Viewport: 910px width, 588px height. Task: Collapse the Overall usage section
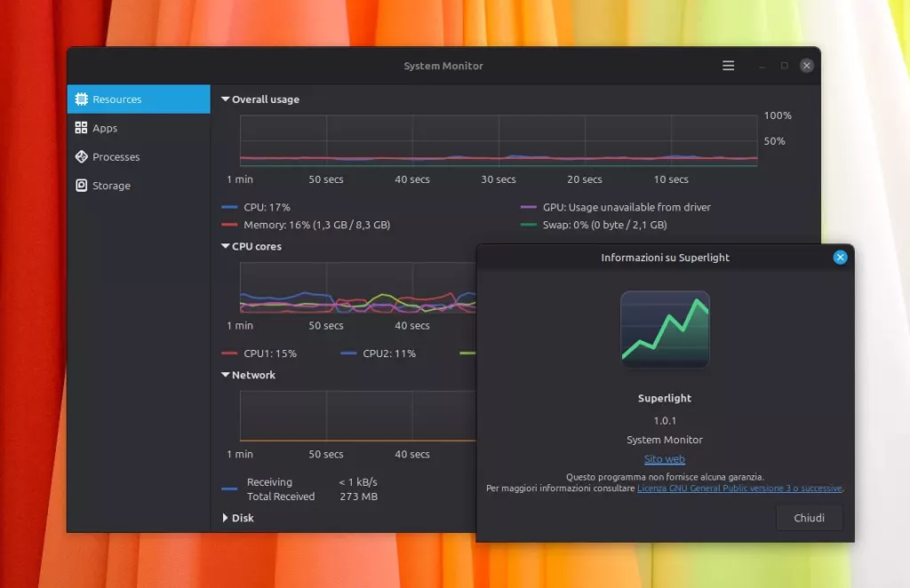tap(225, 99)
